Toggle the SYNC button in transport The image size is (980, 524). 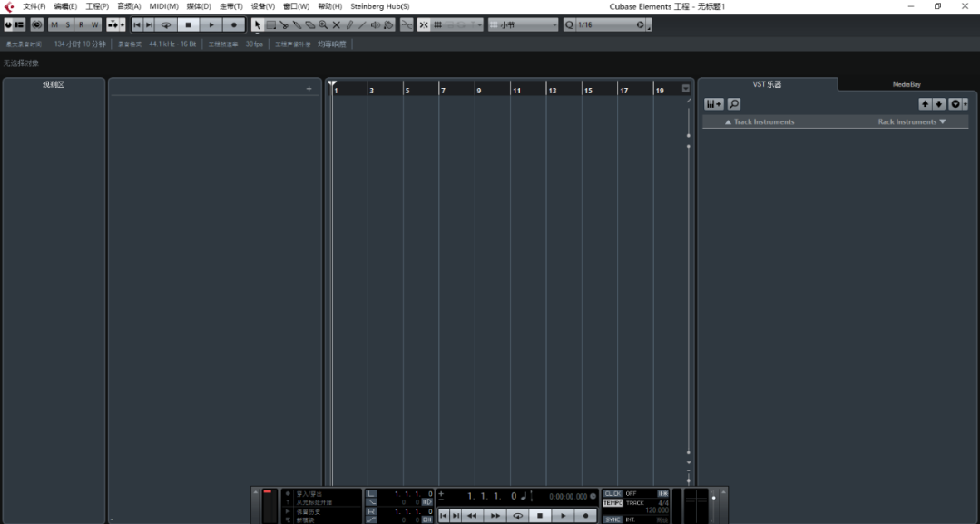coord(612,519)
